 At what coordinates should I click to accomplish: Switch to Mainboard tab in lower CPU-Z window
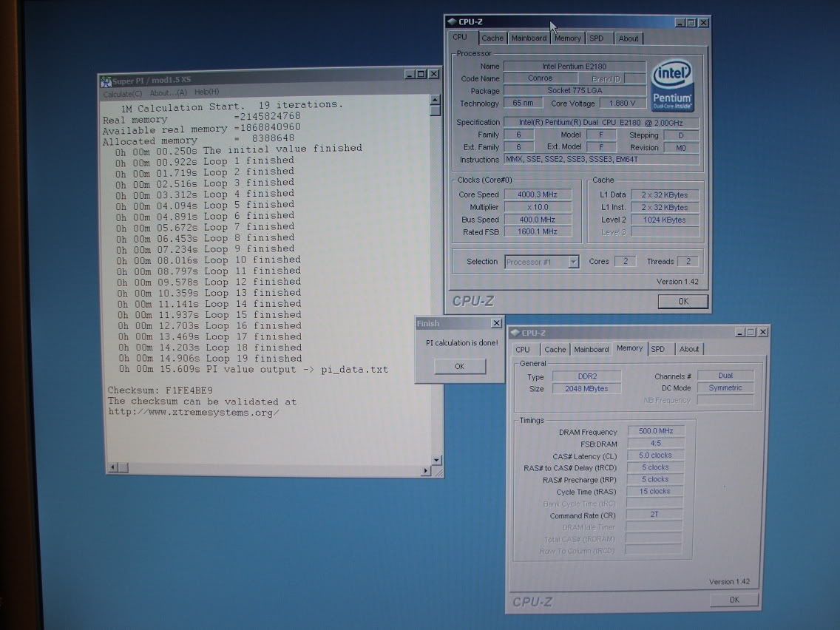[x=591, y=349]
